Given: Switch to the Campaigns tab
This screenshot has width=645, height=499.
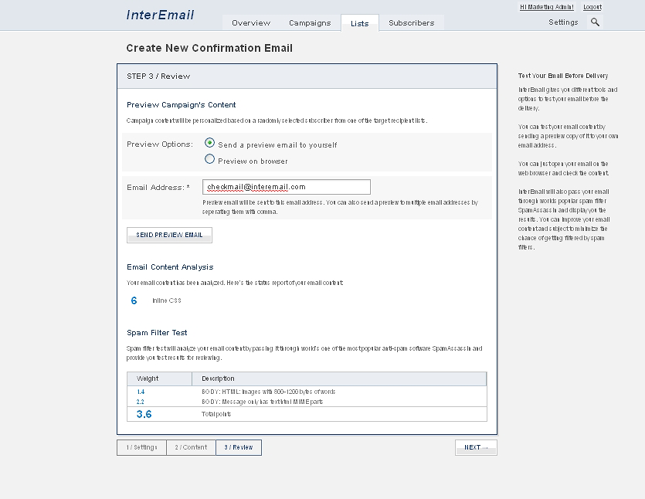Looking at the screenshot, I should click(x=310, y=23).
